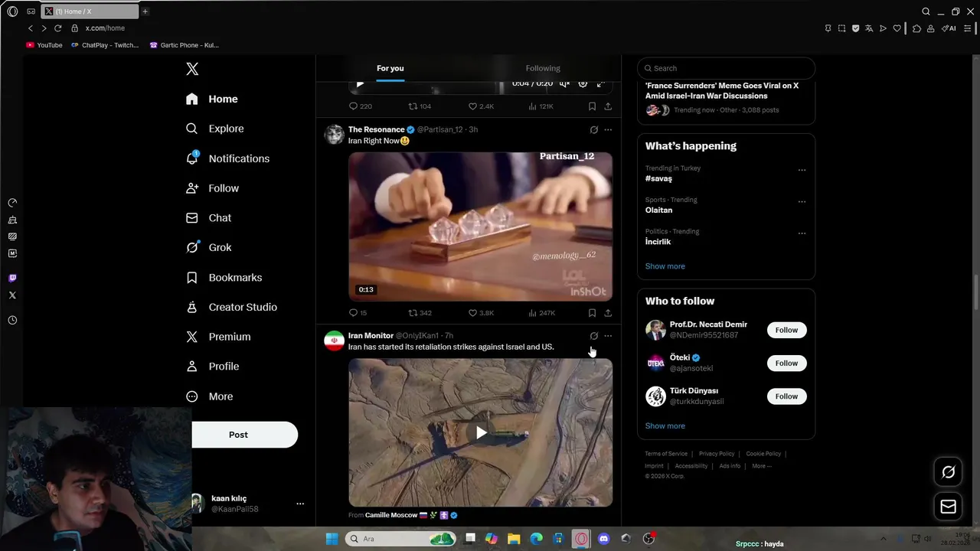Follow the Öteki account

[x=786, y=363]
